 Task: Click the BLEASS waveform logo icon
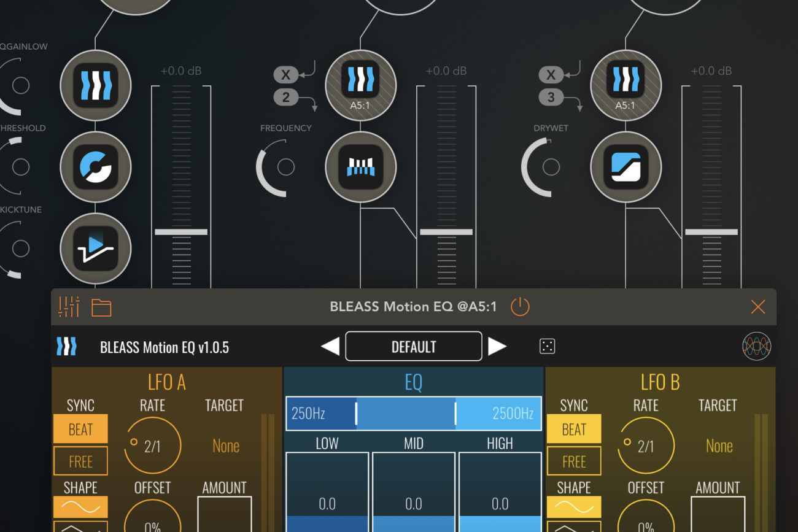(x=756, y=347)
